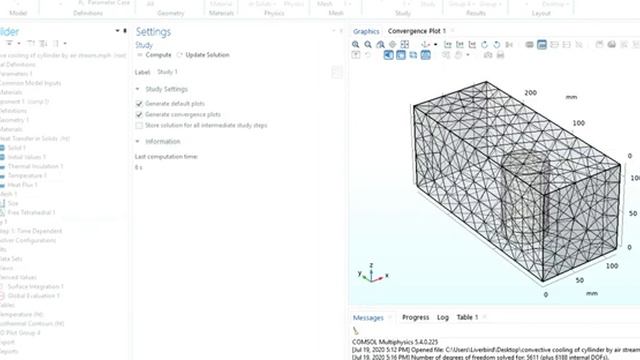Click the Size node ruler icon
This screenshot has height=360, width=640.
(2, 203)
